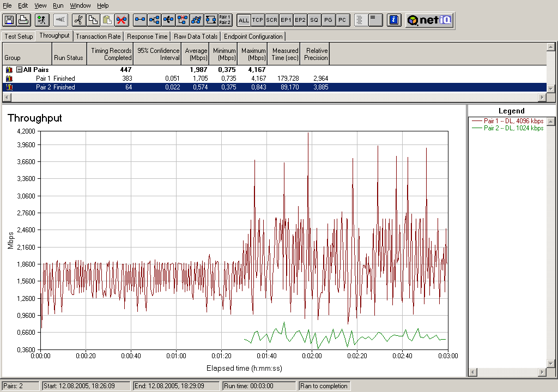
Task: Toggle the TCP filter button
Action: pos(258,20)
